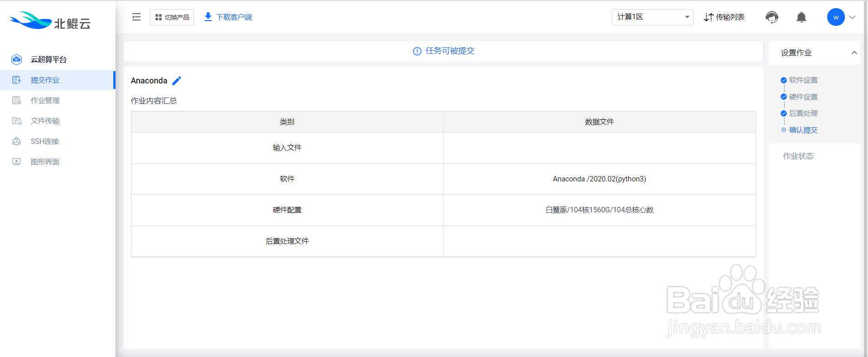Click the 切换产品 button
Viewport: 868px width, 357px height.
172,17
